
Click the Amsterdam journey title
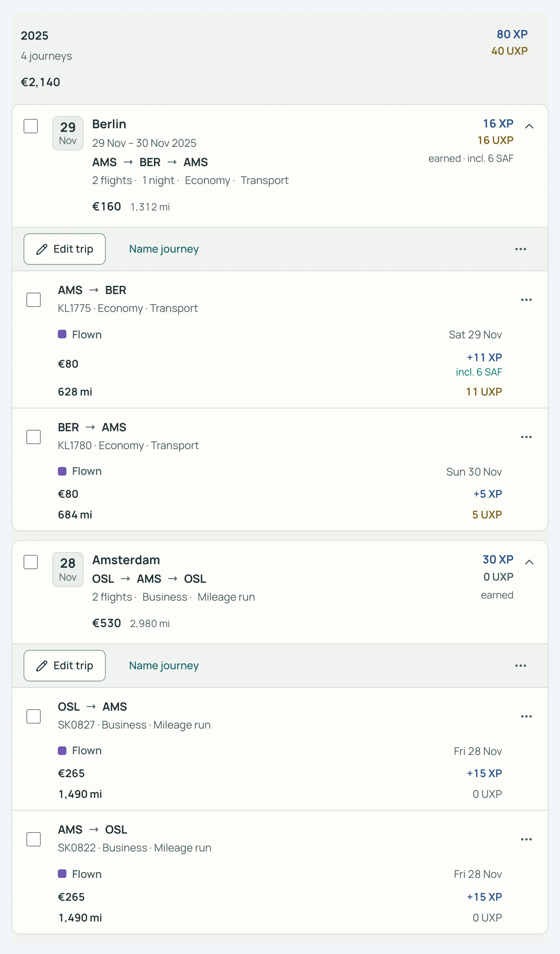pos(126,560)
